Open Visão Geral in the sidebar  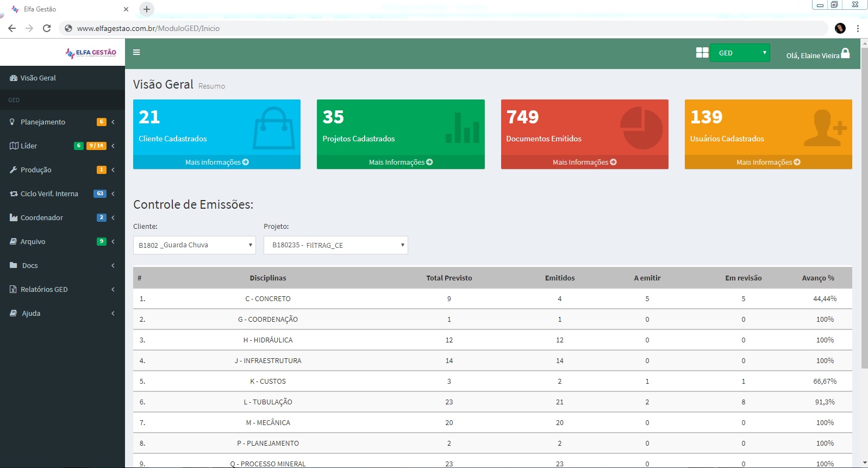click(x=38, y=78)
